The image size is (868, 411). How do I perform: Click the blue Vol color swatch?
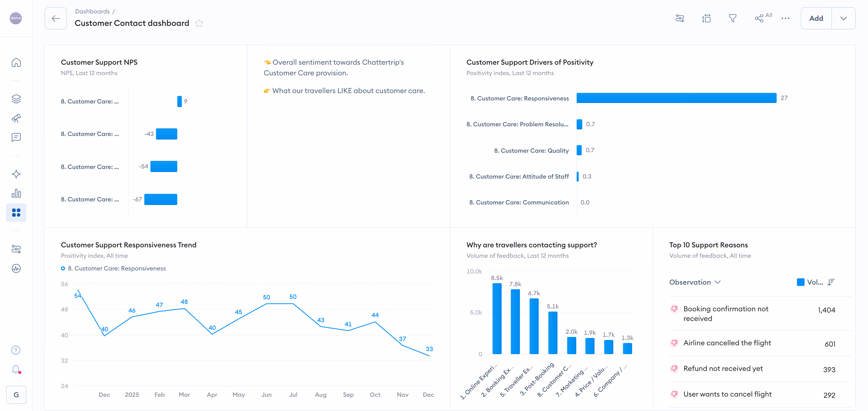point(800,282)
